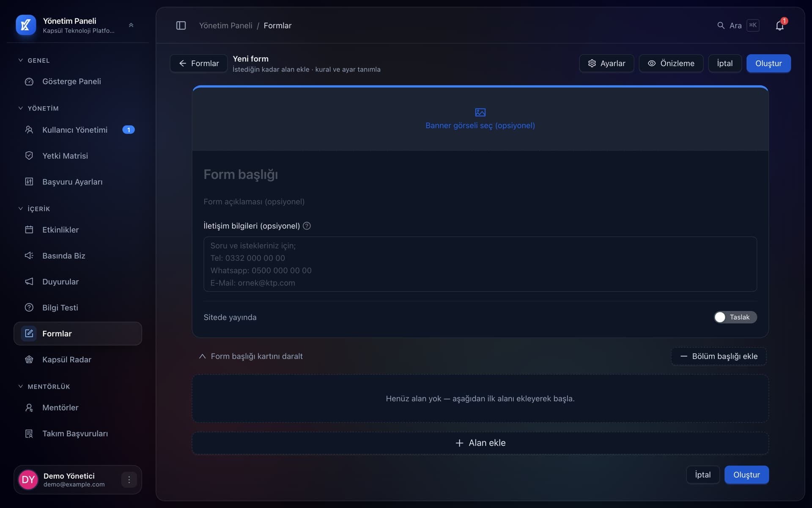The image size is (812, 508).
Task: Collapse the İÇERİK sidebar section
Action: pyautogui.click(x=34, y=209)
